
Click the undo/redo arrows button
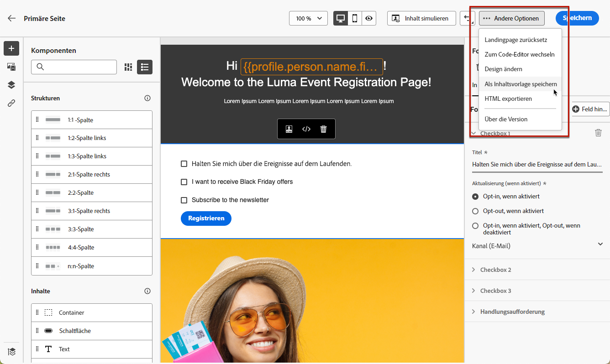tap(467, 19)
